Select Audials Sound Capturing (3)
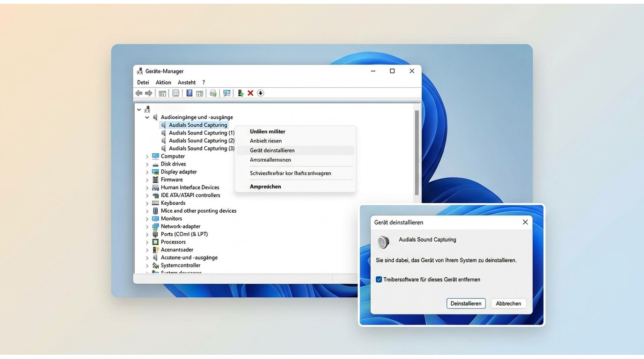Viewport: 644px width, 359px height. (x=202, y=148)
